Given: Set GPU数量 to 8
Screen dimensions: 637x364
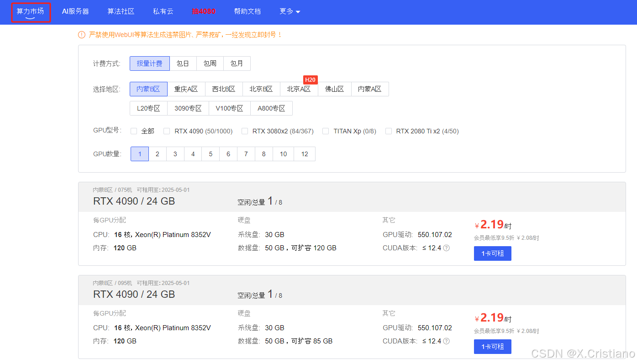Looking at the screenshot, I should pos(264,154).
